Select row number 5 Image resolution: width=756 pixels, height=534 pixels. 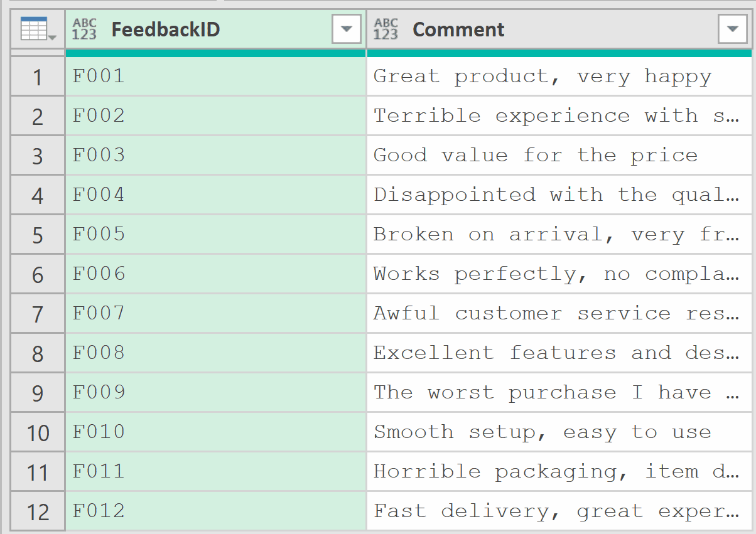point(38,235)
